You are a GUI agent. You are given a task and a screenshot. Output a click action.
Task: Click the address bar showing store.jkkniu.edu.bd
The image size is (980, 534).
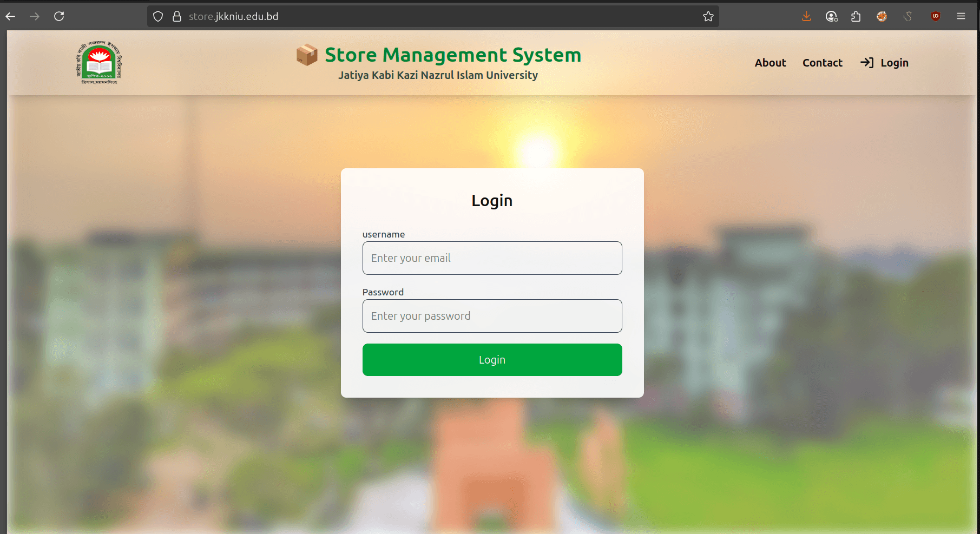433,16
